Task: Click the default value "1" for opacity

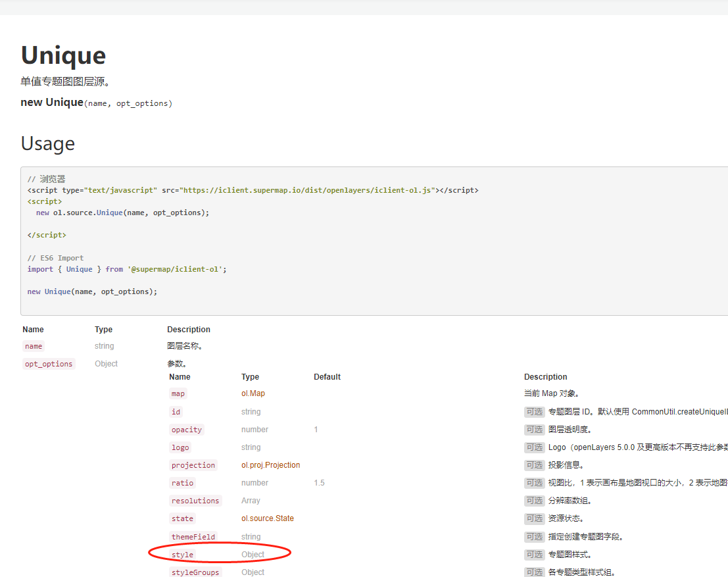Action: tap(316, 430)
